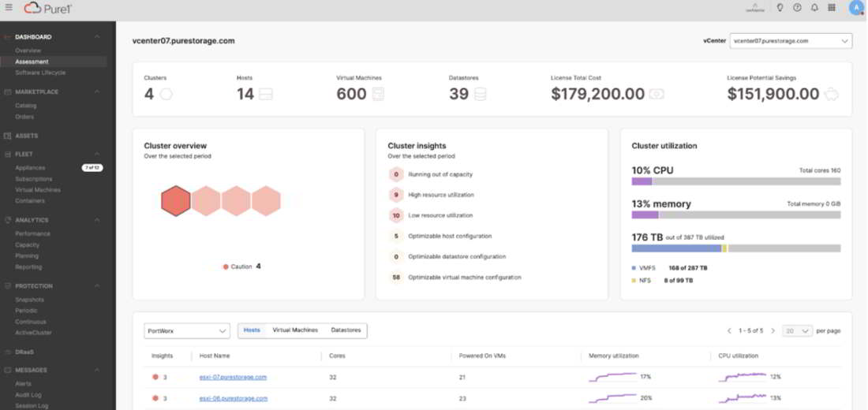The width and height of the screenshot is (868, 410).
Task: Open Software Lifecycle in the sidebar
Action: click(40, 73)
